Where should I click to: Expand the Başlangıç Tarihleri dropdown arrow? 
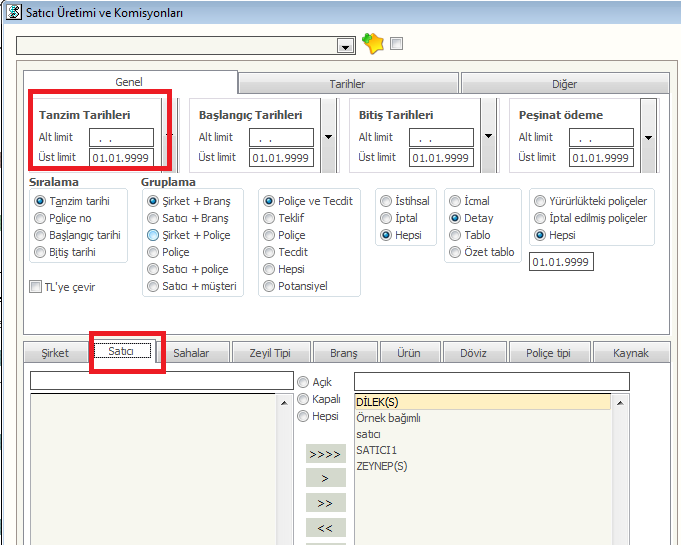point(328,137)
